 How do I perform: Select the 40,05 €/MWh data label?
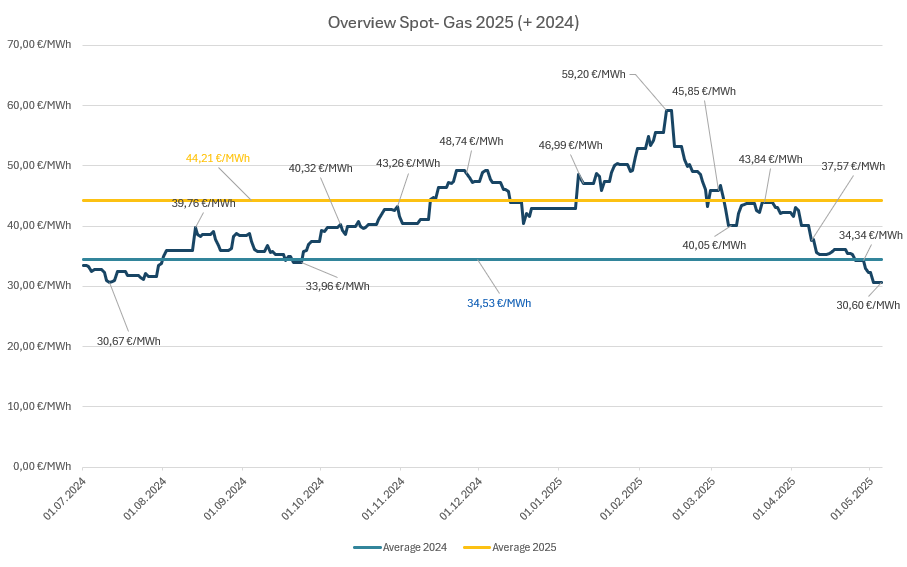pos(714,245)
